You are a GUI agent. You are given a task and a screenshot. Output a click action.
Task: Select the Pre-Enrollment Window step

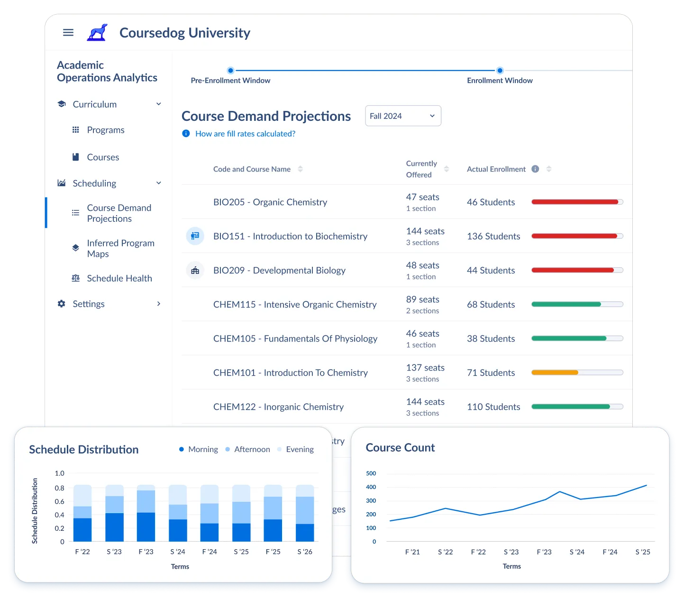click(x=230, y=70)
